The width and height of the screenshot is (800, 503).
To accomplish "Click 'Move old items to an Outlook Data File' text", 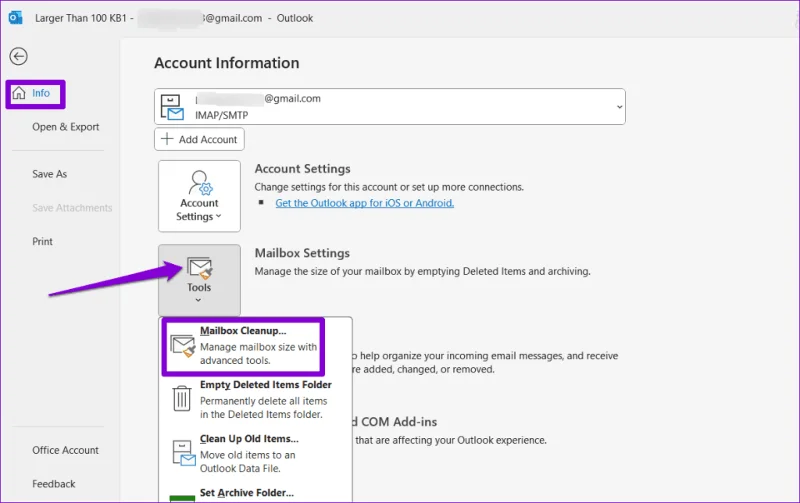I will 247,462.
